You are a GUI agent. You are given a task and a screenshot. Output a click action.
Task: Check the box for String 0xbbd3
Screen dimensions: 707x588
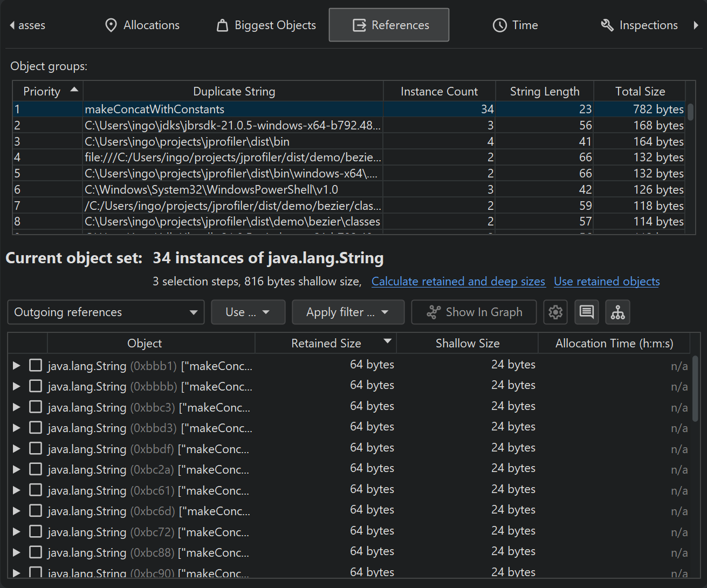pyautogui.click(x=36, y=428)
